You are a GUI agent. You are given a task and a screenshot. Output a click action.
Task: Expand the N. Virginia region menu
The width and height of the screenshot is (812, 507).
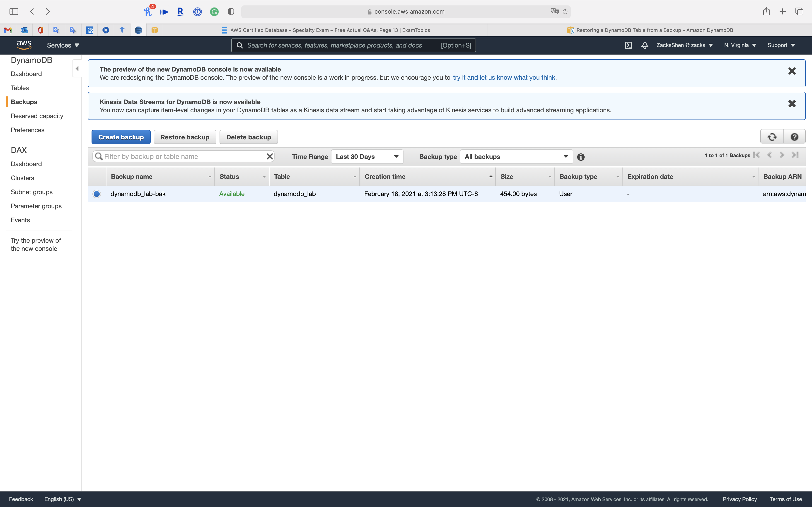(x=740, y=45)
